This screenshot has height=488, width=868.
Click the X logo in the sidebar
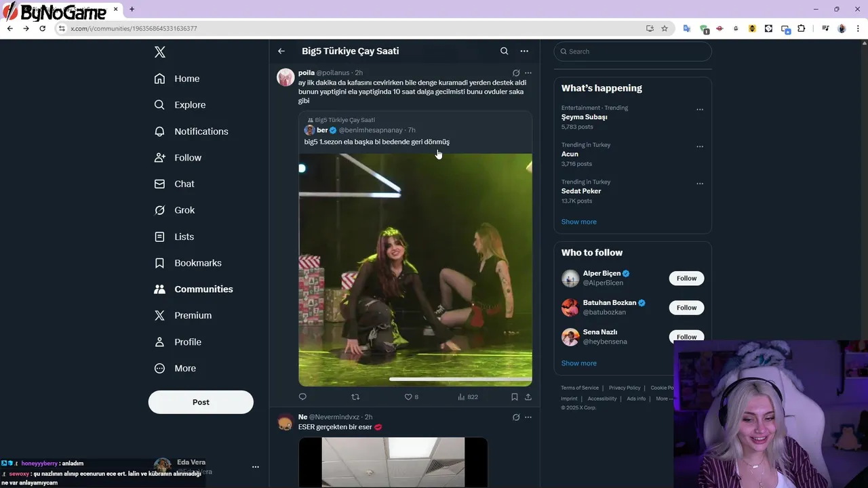(160, 52)
